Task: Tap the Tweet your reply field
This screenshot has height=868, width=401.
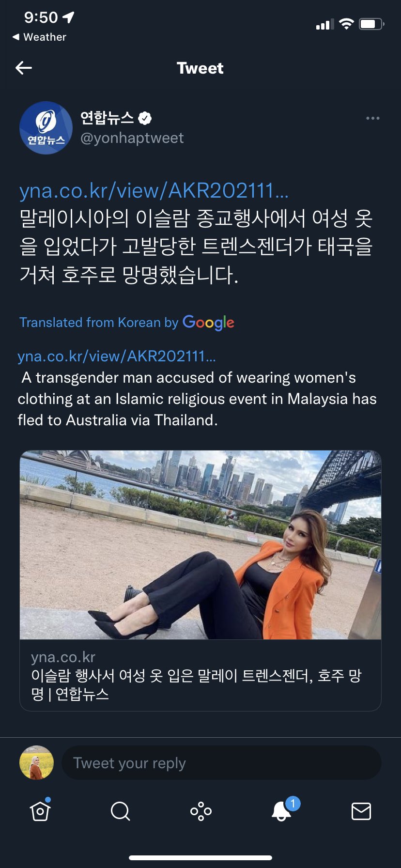Action: coord(221,763)
